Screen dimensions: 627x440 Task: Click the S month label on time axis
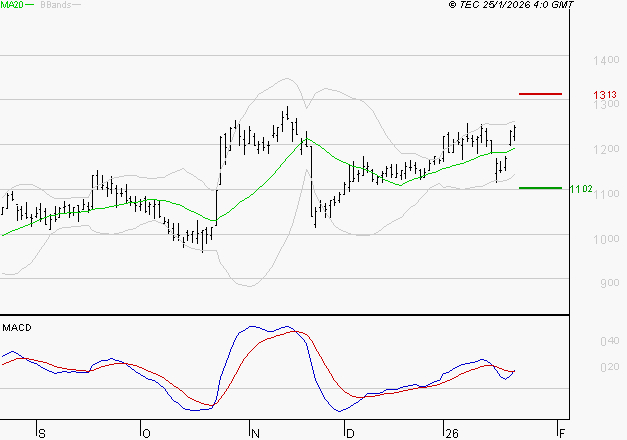[x=42, y=434]
